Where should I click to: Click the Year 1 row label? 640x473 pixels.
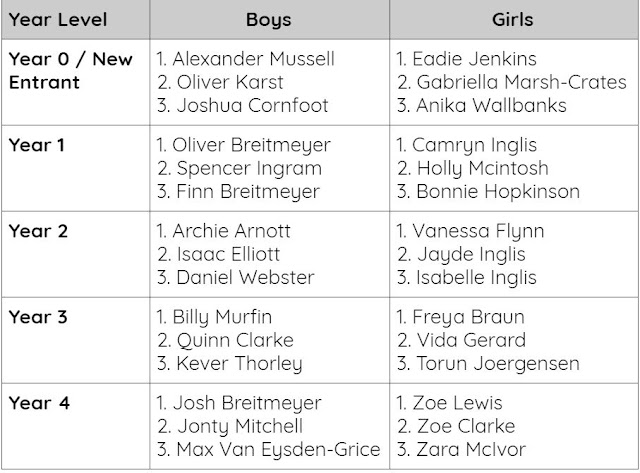(x=36, y=145)
